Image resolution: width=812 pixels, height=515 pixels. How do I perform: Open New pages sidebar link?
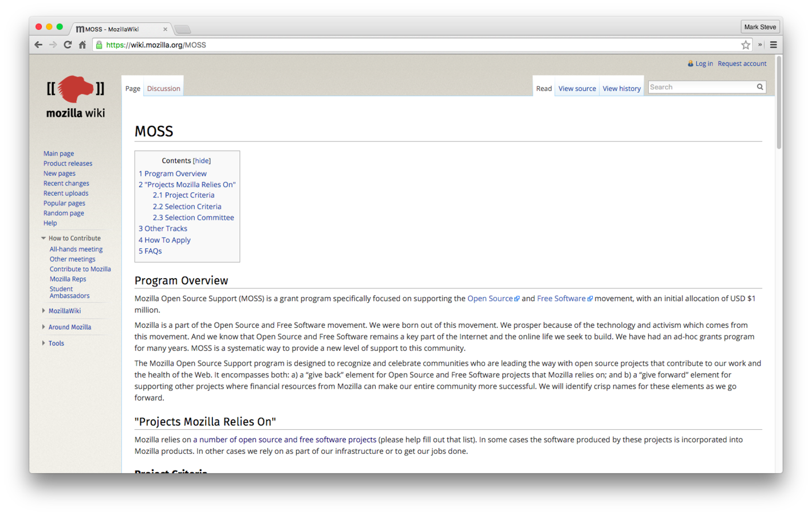(60, 173)
